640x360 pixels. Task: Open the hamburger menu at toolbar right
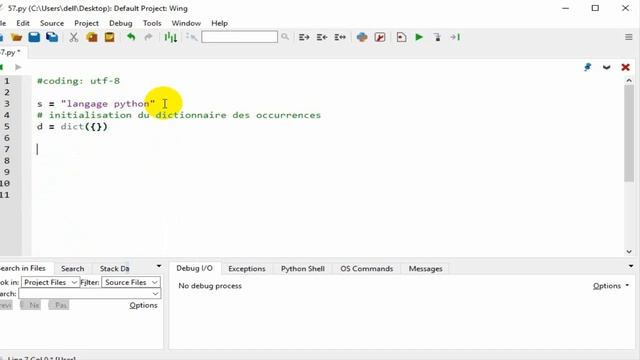coord(629,37)
